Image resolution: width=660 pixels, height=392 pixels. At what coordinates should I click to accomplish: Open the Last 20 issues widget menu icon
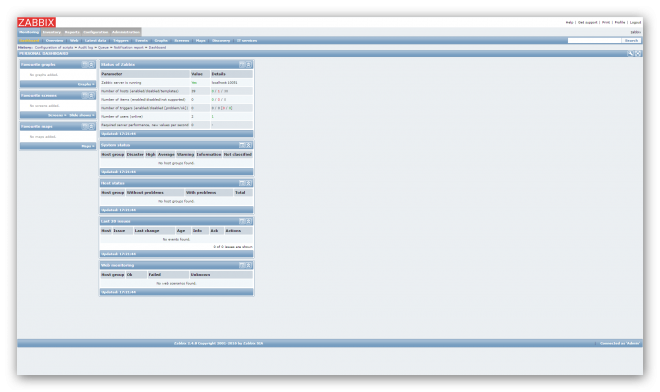point(242,221)
